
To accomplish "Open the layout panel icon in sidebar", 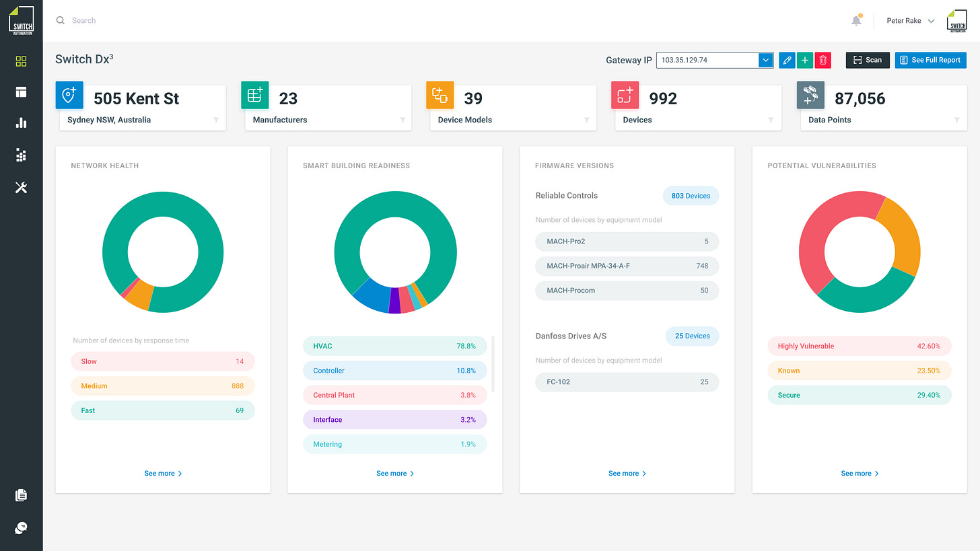I will pyautogui.click(x=21, y=92).
